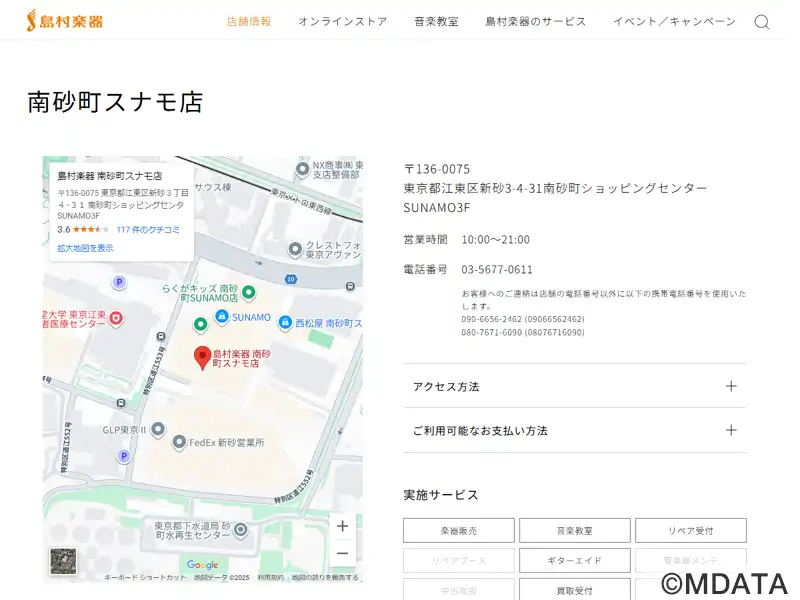The height and width of the screenshot is (600, 800).
Task: Select ギターエイド service button
Action: (x=574, y=560)
